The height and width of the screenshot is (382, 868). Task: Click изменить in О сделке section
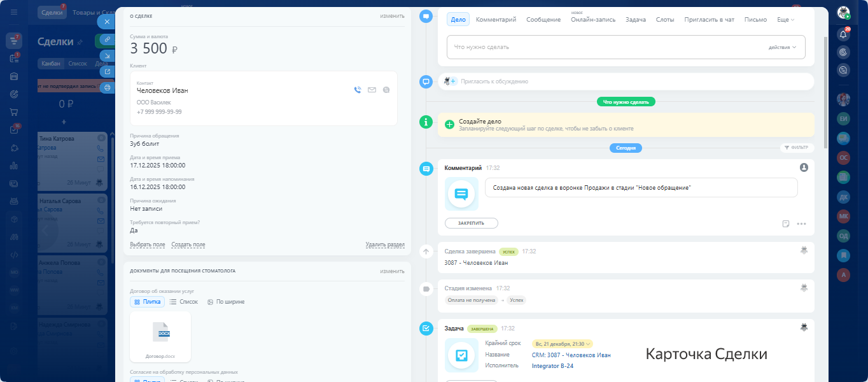tap(392, 16)
